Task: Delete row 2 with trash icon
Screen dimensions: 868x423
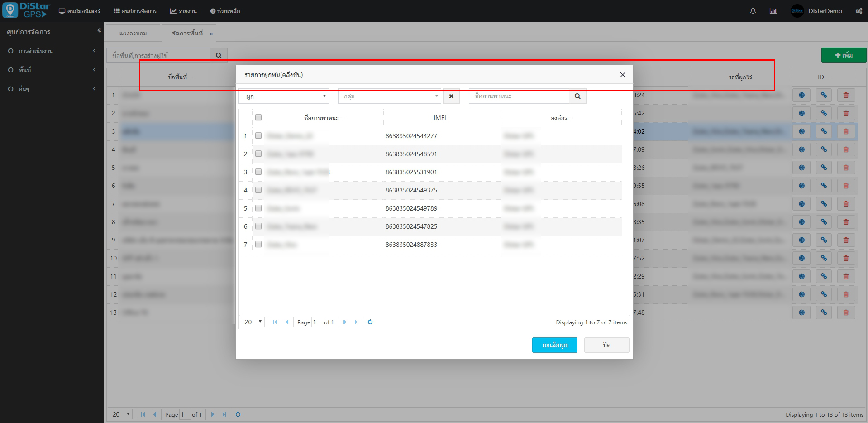Action: coord(846,113)
